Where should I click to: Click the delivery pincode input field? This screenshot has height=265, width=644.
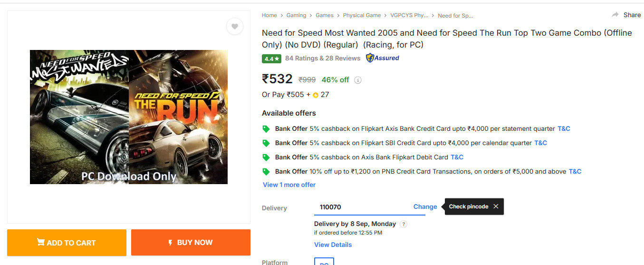361,207
